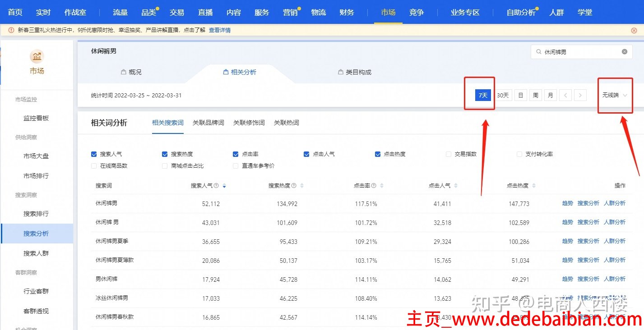
Task: Sort by 搜索人气 column arrows
Action: coord(224,186)
